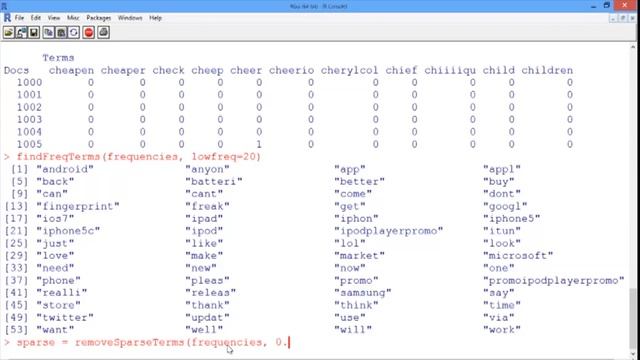Click the Paste toolbar icon
The width and height of the screenshot is (640, 360).
coord(61,33)
